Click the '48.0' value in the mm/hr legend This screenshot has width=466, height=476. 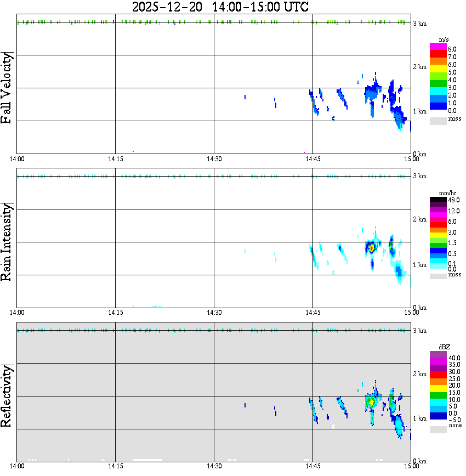454,200
